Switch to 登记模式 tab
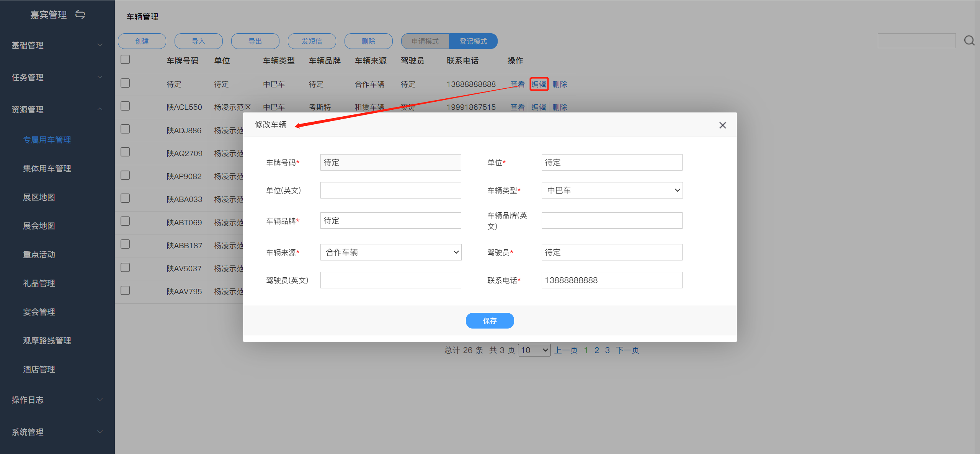This screenshot has width=980, height=454. 473,41
